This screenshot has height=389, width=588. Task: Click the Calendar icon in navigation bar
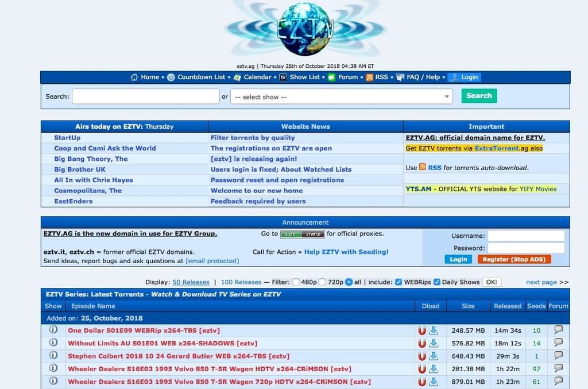pyautogui.click(x=237, y=77)
